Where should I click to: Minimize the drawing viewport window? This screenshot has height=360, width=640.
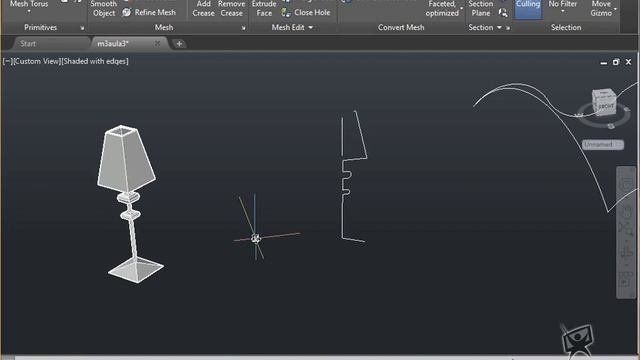604,62
